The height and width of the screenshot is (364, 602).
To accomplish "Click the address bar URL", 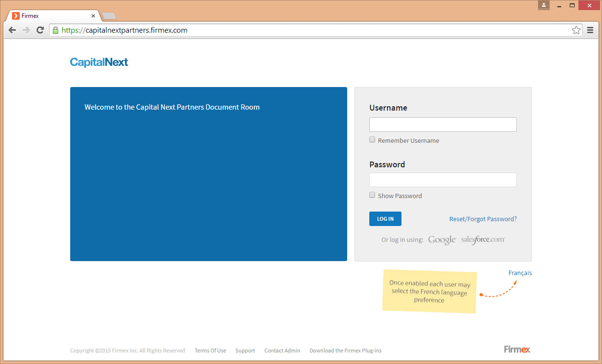I will pos(125,30).
